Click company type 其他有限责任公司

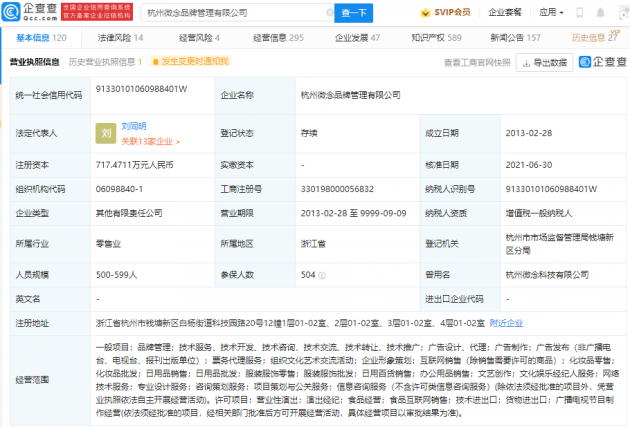129,213
